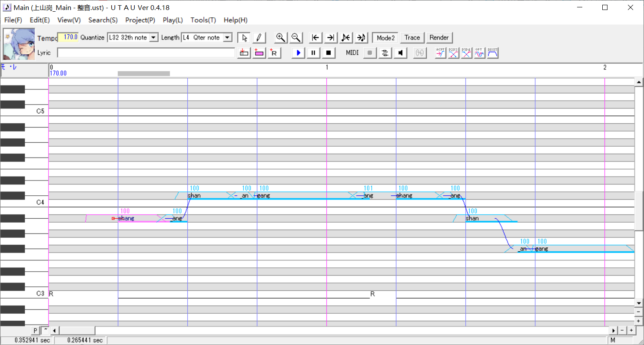Click the speaker mute icon
Viewport: 644px width, 345px height.
(x=400, y=53)
